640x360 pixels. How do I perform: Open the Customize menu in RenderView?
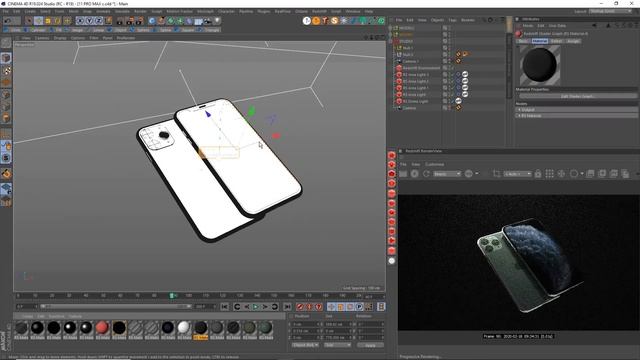click(434, 164)
